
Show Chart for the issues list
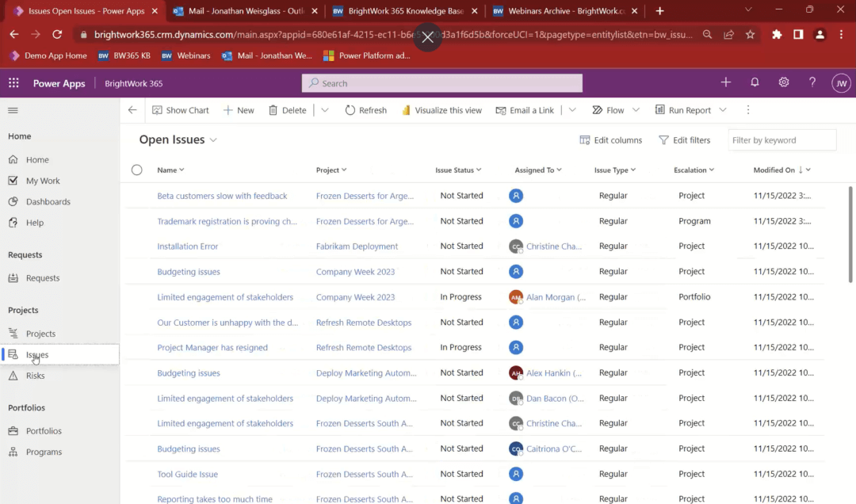(180, 110)
